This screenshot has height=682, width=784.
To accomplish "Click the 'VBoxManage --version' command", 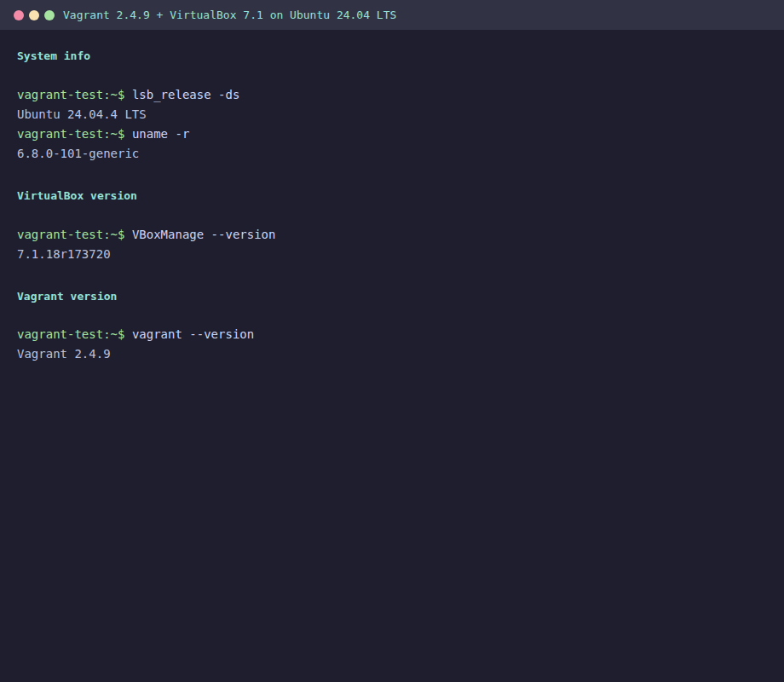I will [x=204, y=234].
